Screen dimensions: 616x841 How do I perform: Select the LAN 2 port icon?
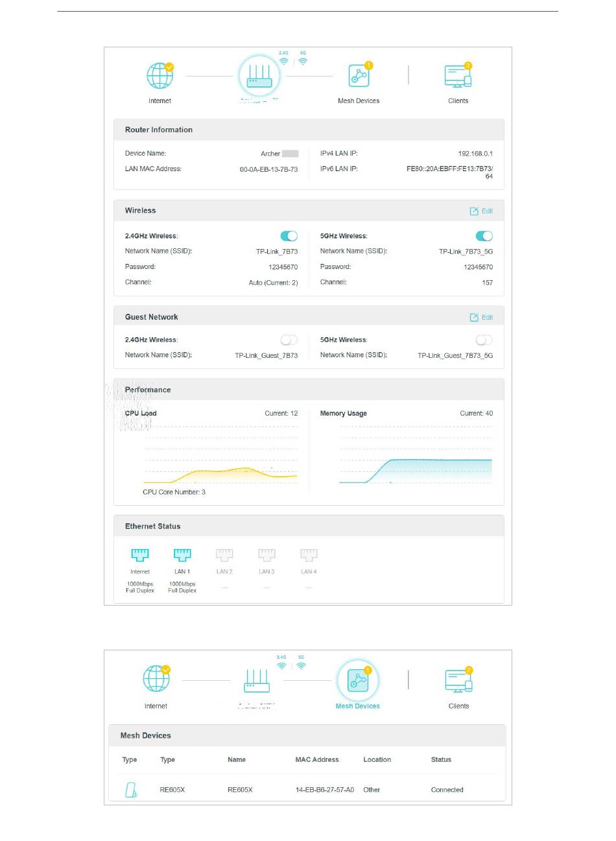224,555
